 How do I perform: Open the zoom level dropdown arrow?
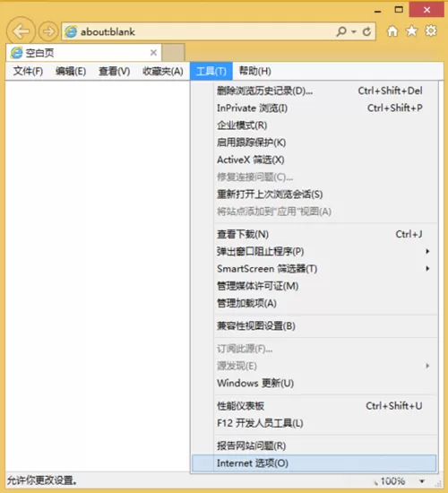click(422, 481)
